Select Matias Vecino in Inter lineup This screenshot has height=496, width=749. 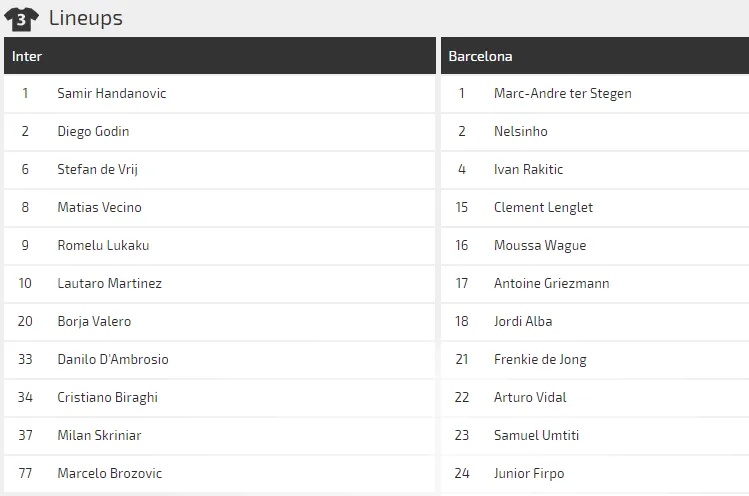[99, 207]
